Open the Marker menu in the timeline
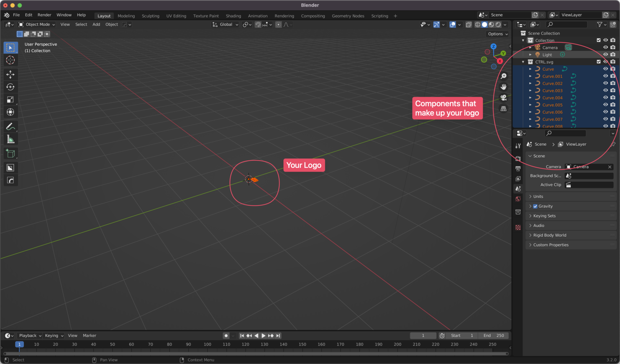This screenshot has width=620, height=364. (89, 336)
